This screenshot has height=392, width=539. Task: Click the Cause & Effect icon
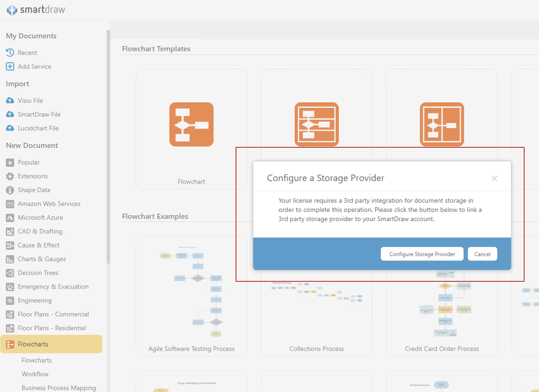pyautogui.click(x=10, y=245)
